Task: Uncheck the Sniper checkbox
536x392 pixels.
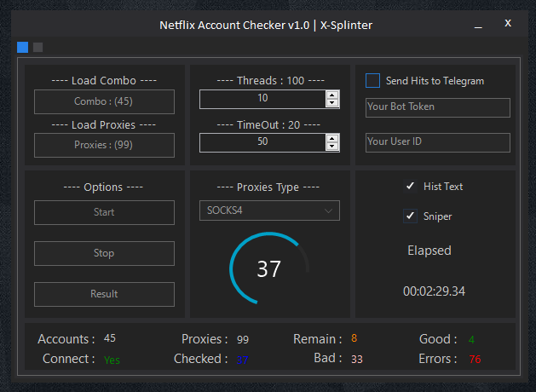Action: (x=410, y=216)
